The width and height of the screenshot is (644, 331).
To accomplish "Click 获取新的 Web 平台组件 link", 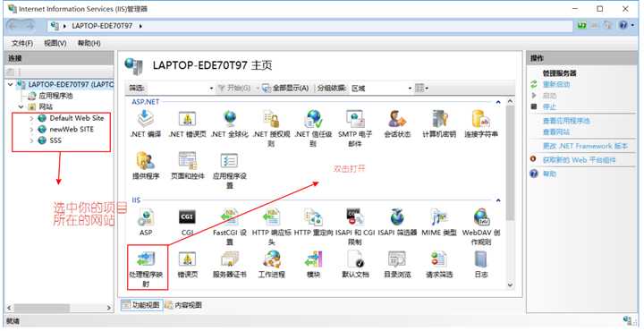I will pos(579,160).
